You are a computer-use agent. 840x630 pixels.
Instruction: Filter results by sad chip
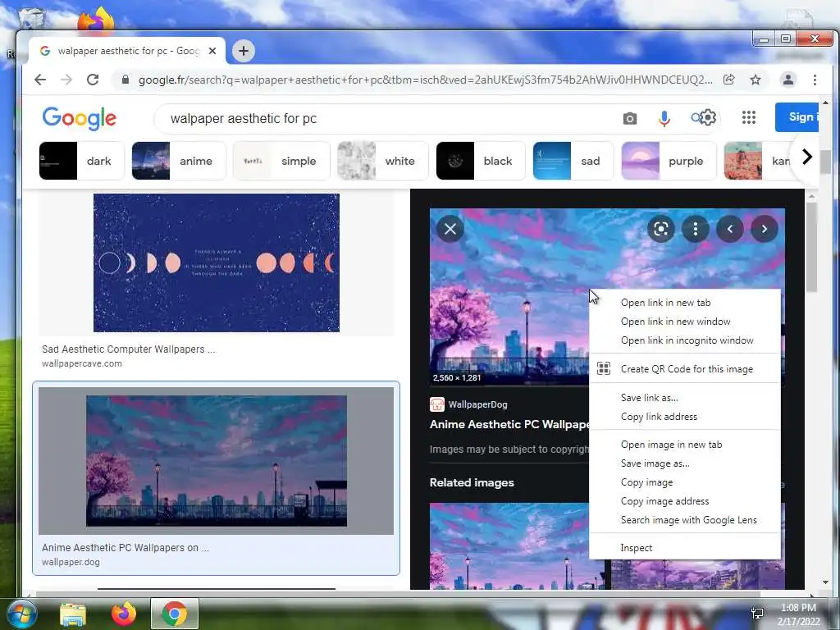573,161
